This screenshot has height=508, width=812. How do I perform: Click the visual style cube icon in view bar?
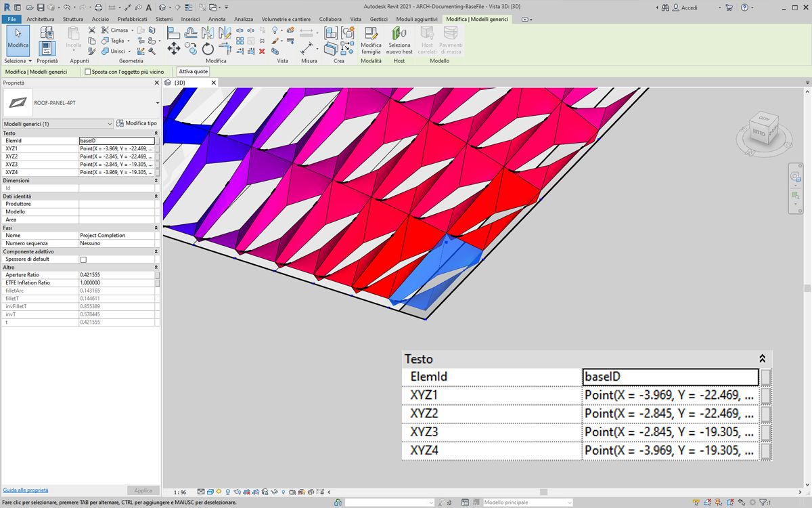click(x=210, y=492)
